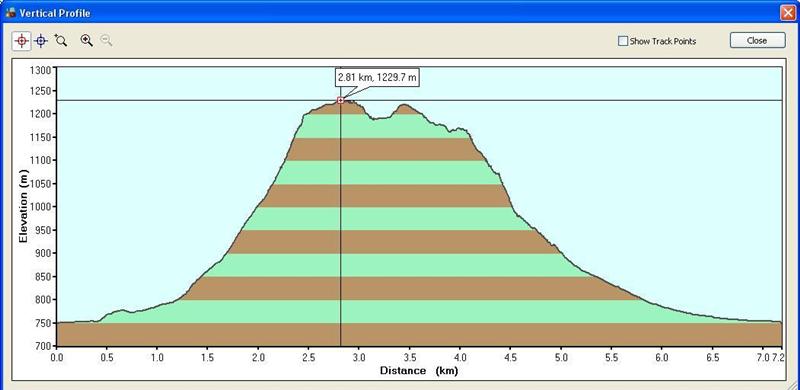Click the grayed-out zoom out magnifier

(106, 41)
